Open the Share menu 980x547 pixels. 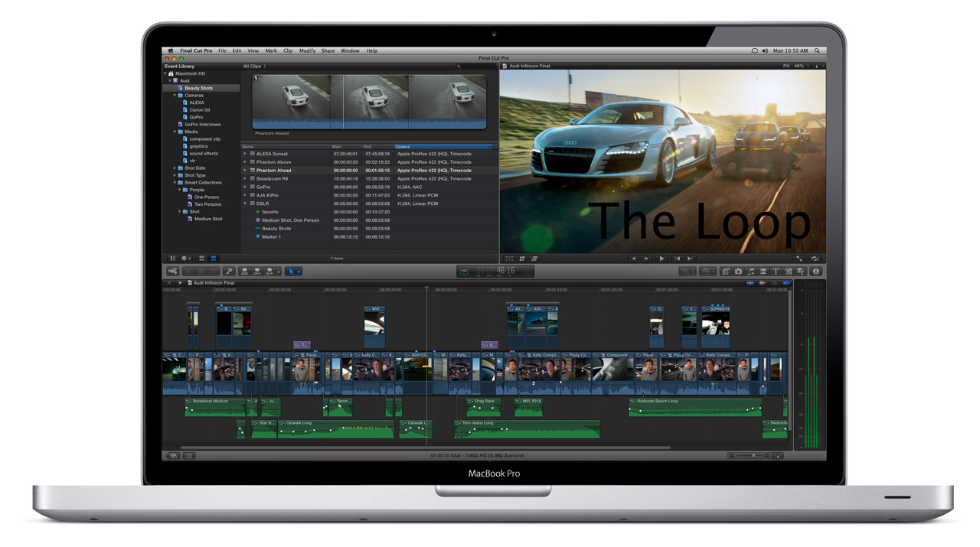(328, 50)
